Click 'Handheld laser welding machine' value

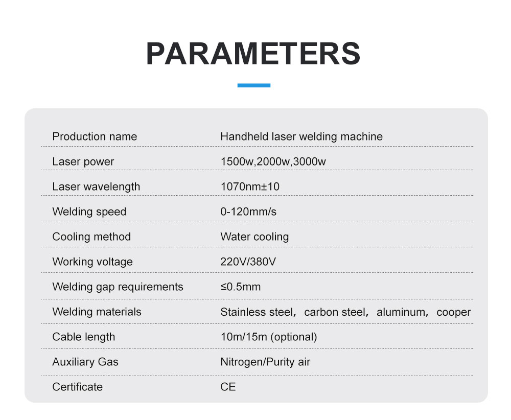pyautogui.click(x=301, y=136)
